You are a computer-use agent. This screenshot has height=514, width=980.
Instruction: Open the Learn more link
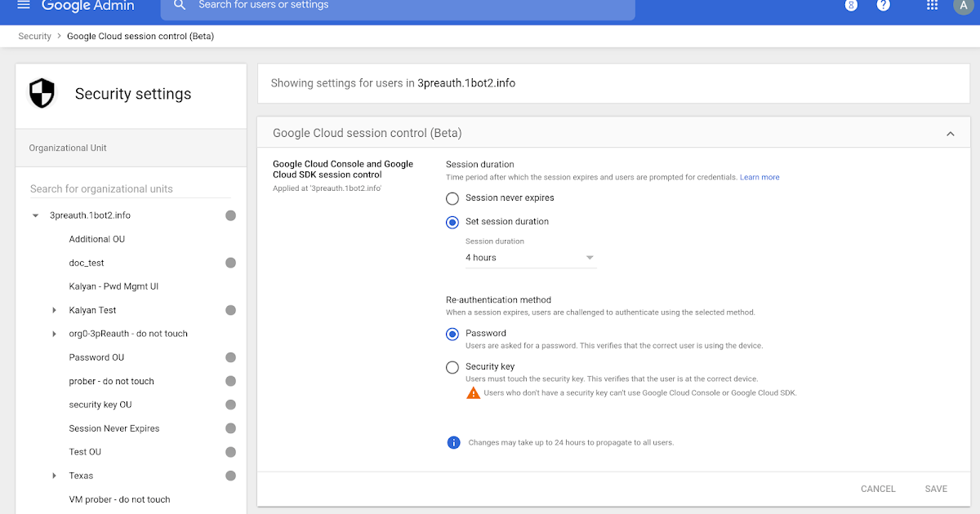(x=759, y=177)
